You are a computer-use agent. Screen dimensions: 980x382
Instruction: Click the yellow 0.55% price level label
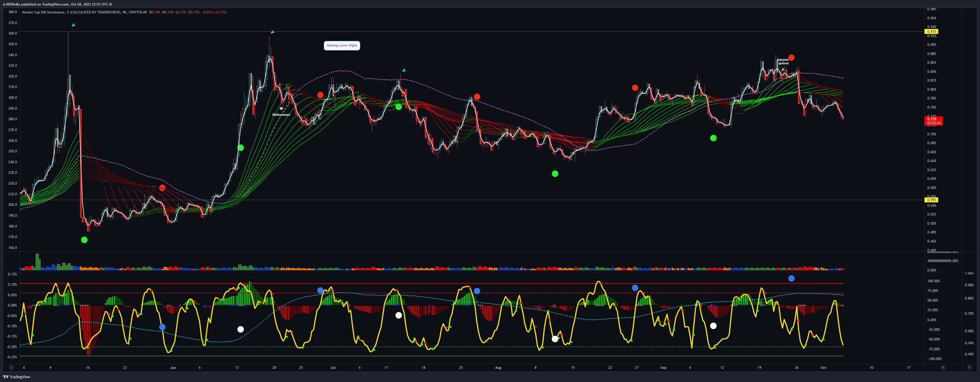pos(931,200)
